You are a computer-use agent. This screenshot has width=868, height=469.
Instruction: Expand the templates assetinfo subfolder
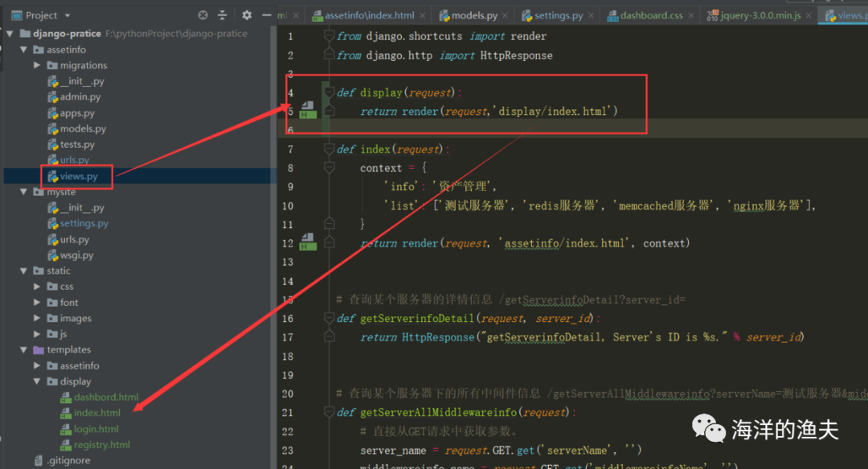click(x=36, y=365)
